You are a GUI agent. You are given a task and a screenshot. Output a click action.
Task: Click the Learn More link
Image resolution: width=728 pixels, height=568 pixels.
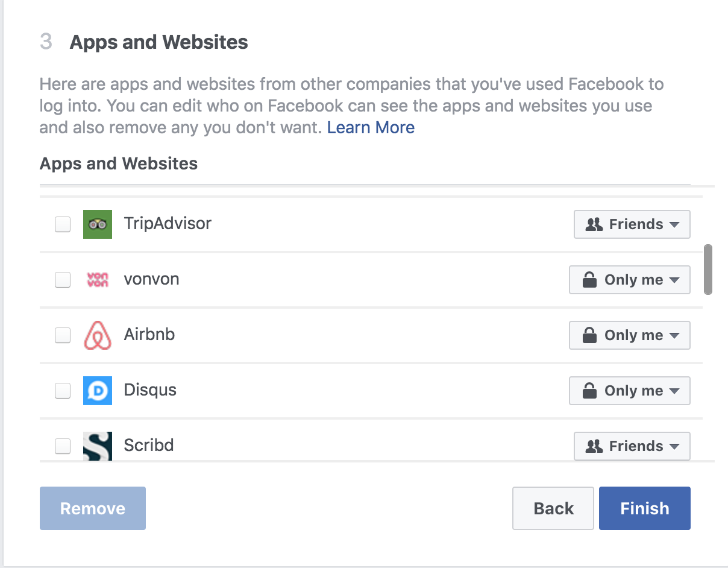click(x=371, y=127)
